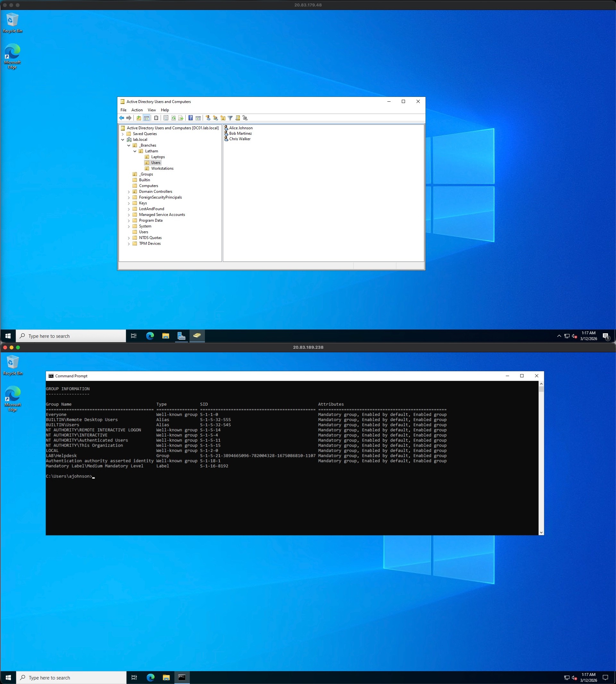Click the Back arrow in ADUC toolbar
Viewport: 616px width, 684px height.
click(x=122, y=118)
